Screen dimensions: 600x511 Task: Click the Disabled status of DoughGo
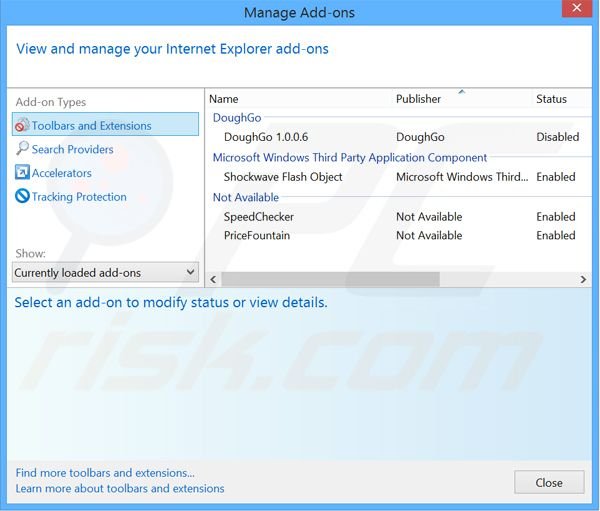point(558,137)
